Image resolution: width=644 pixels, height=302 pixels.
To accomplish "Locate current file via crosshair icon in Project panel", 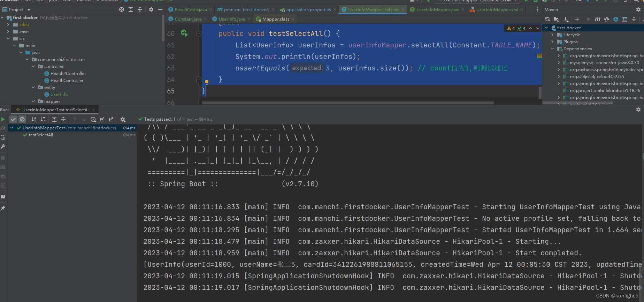I will [x=122, y=9].
